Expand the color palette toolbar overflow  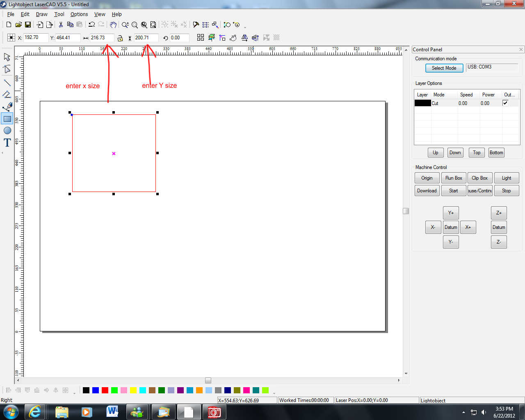[x=274, y=393]
